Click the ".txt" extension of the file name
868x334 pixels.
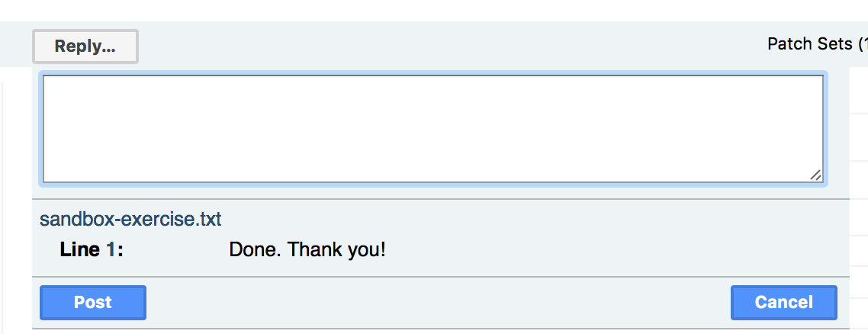207,220
